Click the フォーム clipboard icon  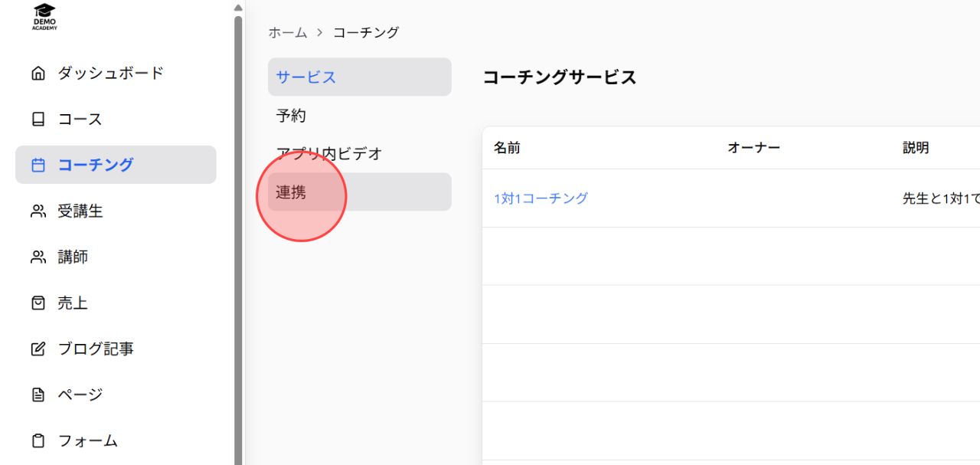click(38, 441)
